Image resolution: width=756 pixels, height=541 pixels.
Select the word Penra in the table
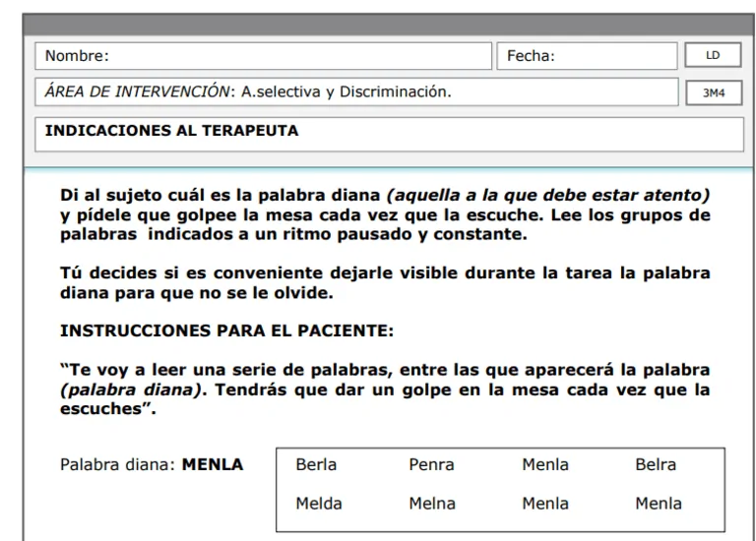431,464
